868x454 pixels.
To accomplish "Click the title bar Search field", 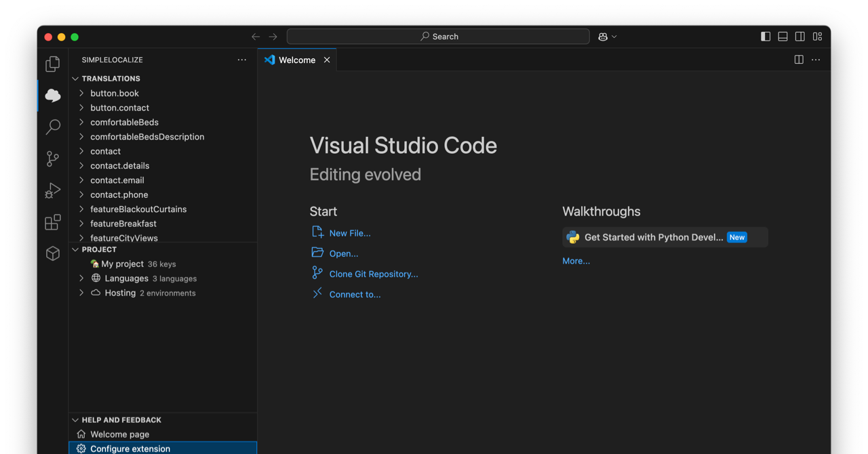I will tap(438, 37).
